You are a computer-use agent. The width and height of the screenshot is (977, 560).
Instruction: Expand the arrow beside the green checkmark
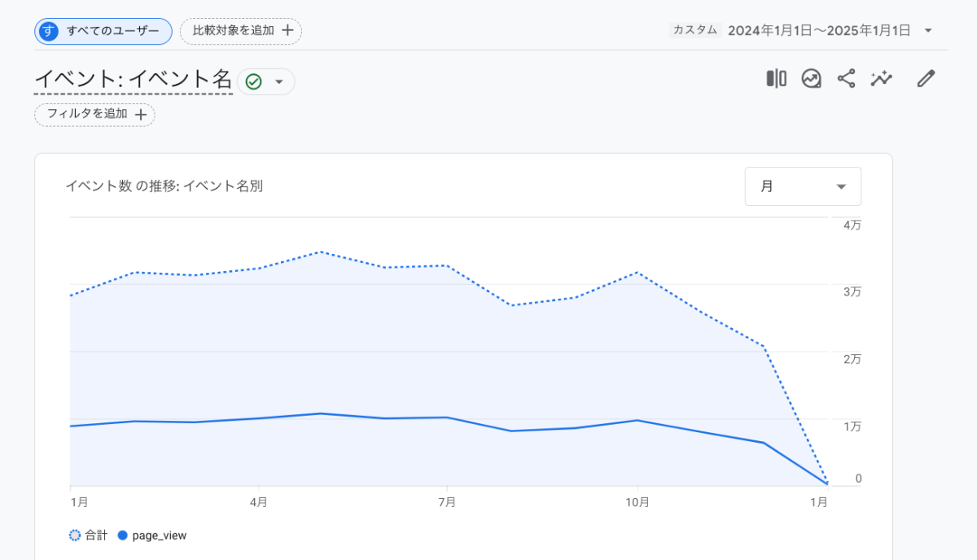(279, 81)
